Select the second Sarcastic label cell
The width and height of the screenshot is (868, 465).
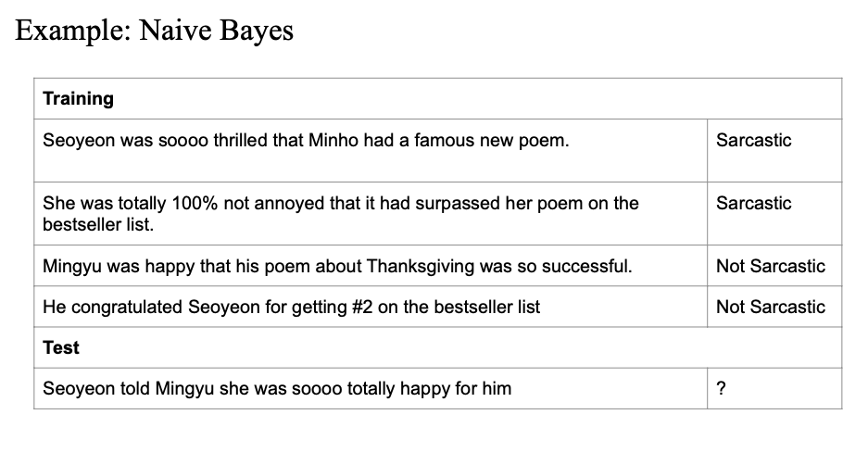point(774,214)
